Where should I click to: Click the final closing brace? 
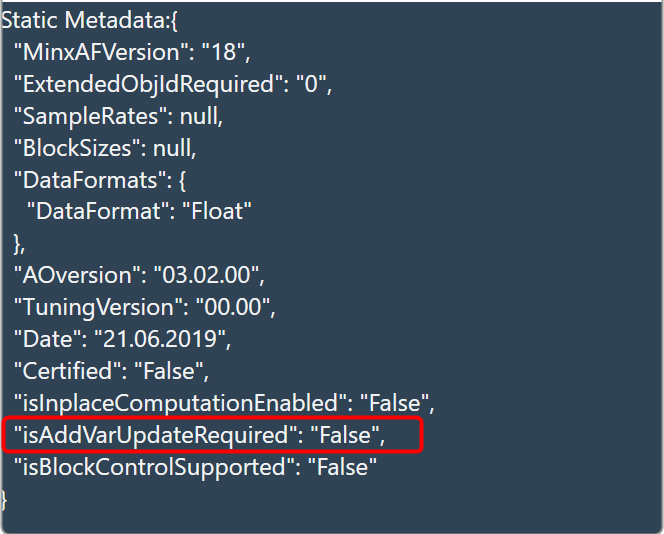coord(4,500)
